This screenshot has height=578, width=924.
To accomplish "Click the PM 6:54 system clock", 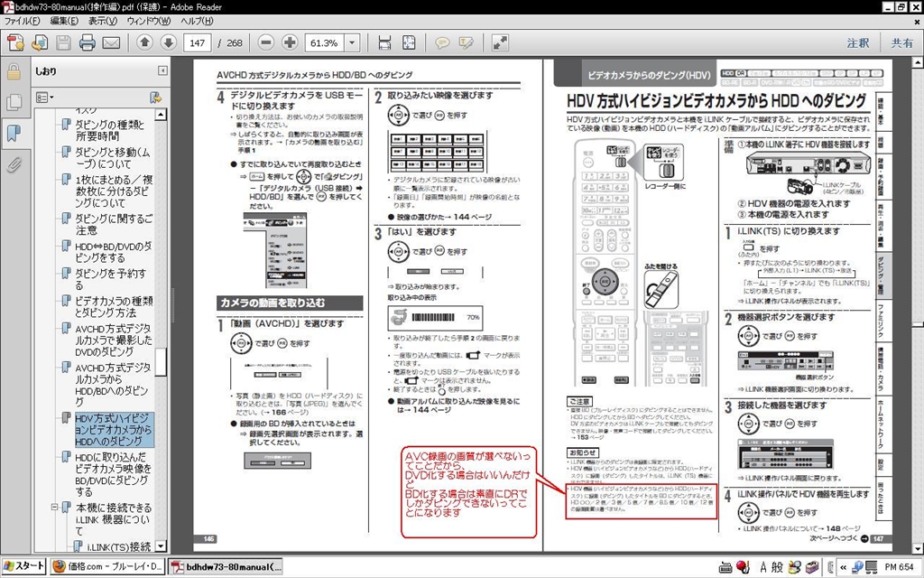I will (x=899, y=567).
